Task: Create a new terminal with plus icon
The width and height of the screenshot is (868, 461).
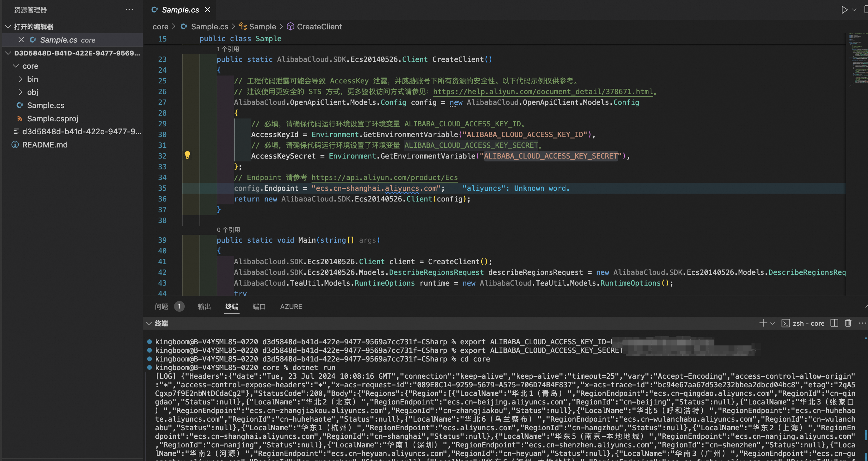Action: click(763, 323)
